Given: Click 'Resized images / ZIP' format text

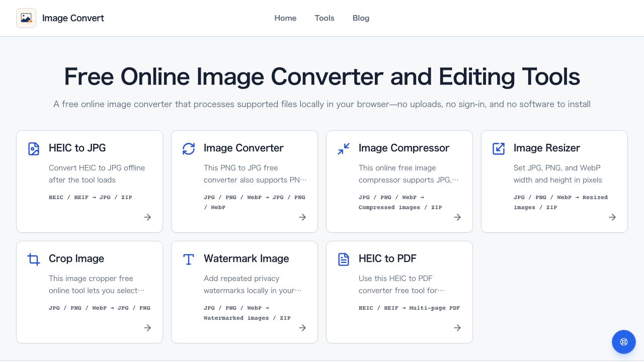Looking at the screenshot, I should tap(561, 202).
